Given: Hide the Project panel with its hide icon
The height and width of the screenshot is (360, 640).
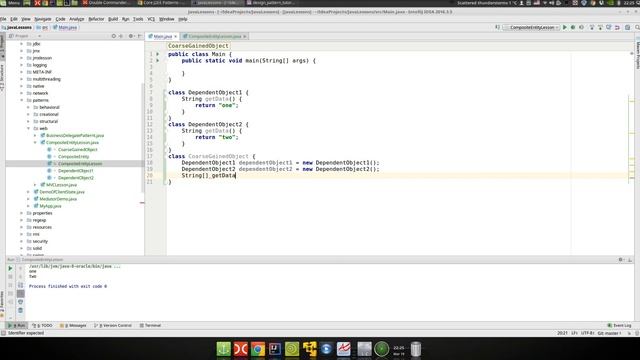Looking at the screenshot, I should coord(140,36).
